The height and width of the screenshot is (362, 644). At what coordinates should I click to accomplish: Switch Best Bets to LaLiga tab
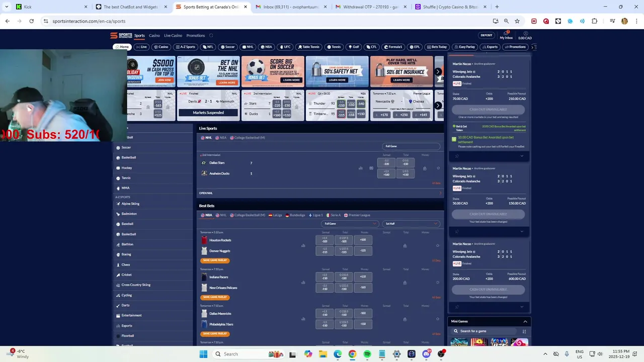point(275,215)
